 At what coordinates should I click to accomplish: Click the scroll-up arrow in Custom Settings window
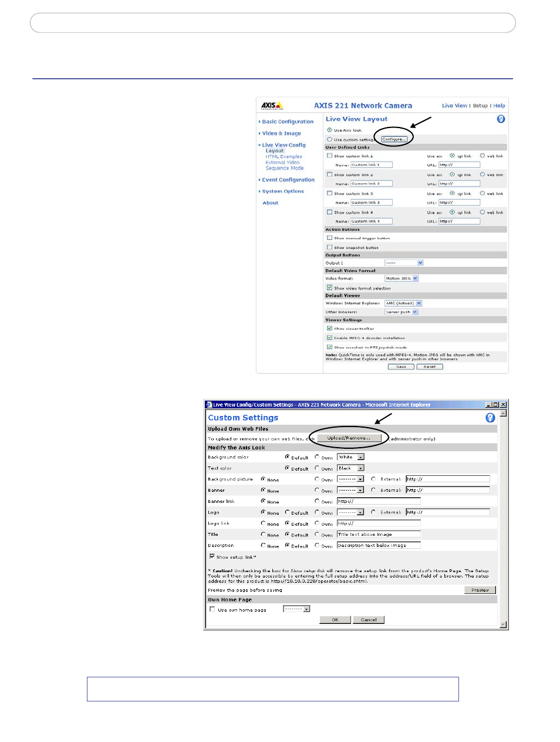(x=503, y=413)
